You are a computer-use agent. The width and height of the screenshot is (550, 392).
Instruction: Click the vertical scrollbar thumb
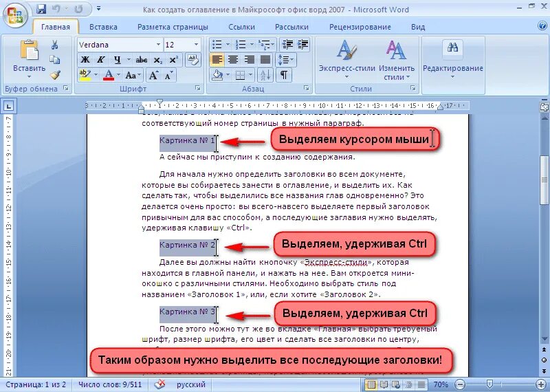pos(544,179)
